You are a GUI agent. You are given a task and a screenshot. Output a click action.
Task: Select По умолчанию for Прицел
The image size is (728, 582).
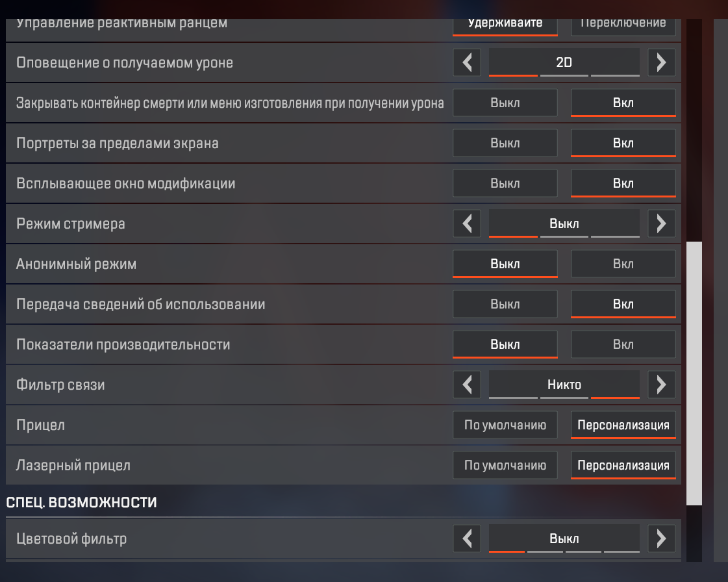pyautogui.click(x=505, y=425)
